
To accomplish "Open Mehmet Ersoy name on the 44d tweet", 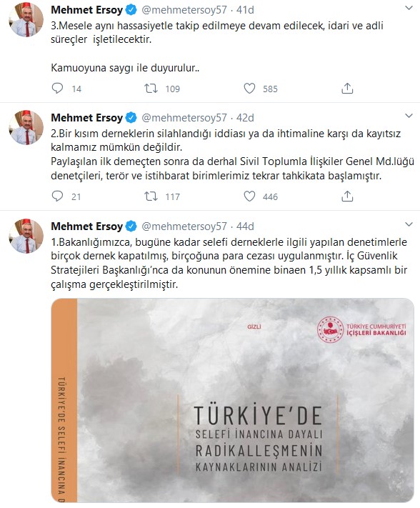I will [86, 226].
